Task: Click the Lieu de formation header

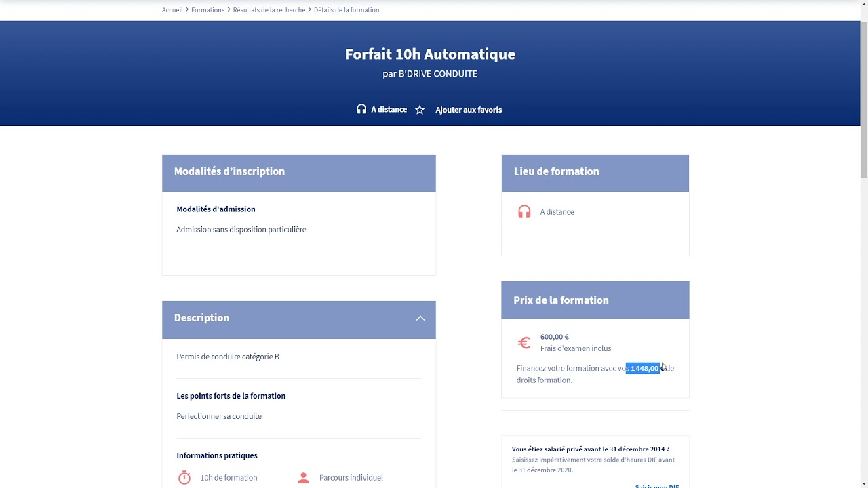Action: pyautogui.click(x=595, y=173)
